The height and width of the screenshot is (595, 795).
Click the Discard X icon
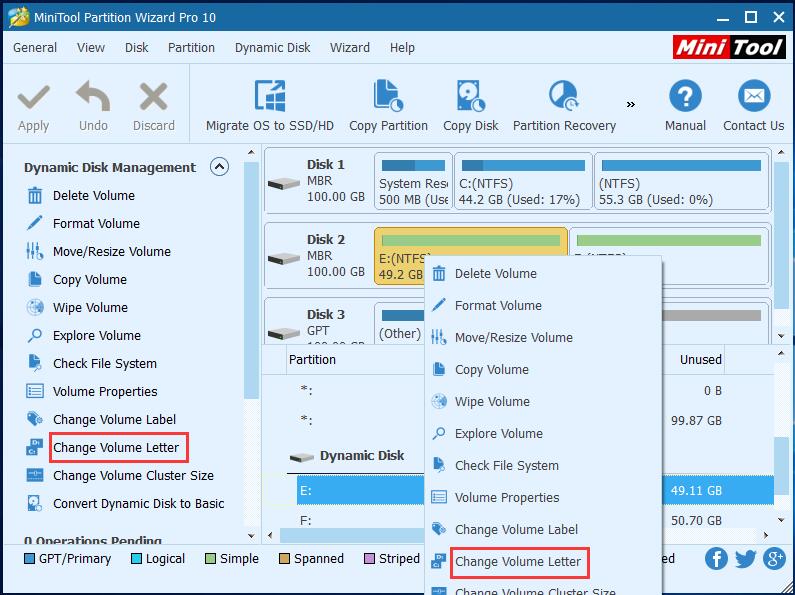(x=154, y=97)
